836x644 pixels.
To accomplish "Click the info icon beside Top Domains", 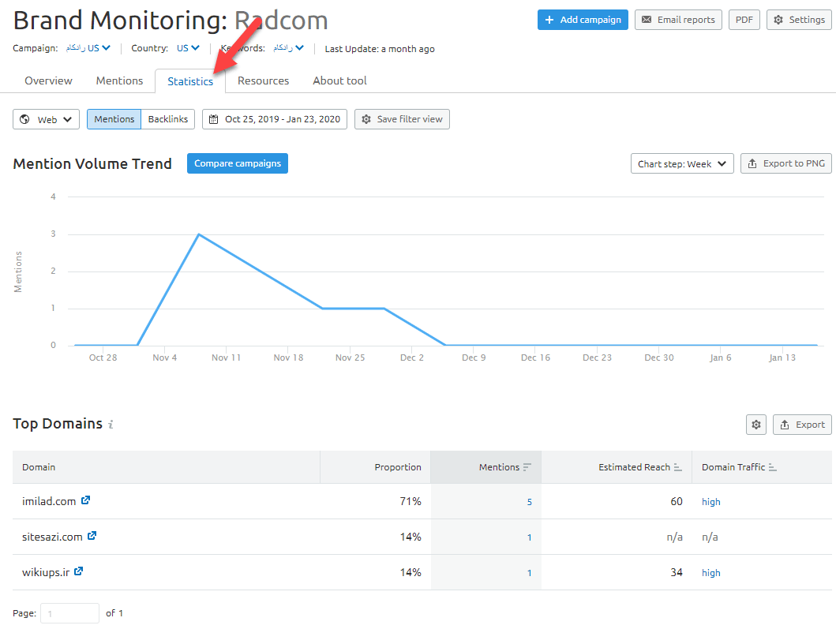I will [x=111, y=425].
